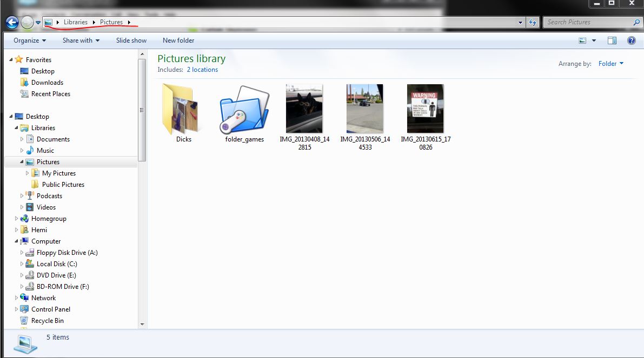
Task: Expand the Music library node
Action: 22,151
